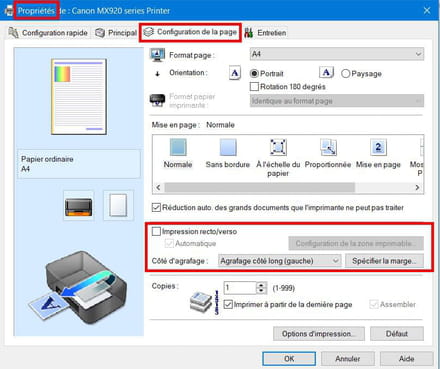Open Options d'impression dialog
Screen dimensions: 440x369
(x=319, y=334)
